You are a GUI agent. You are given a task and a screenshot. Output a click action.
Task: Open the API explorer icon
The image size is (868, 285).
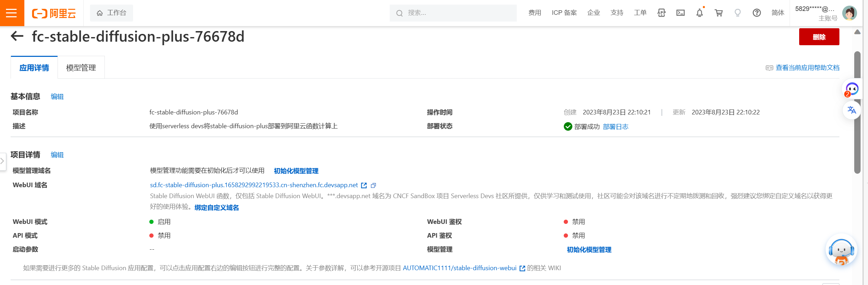click(x=662, y=13)
